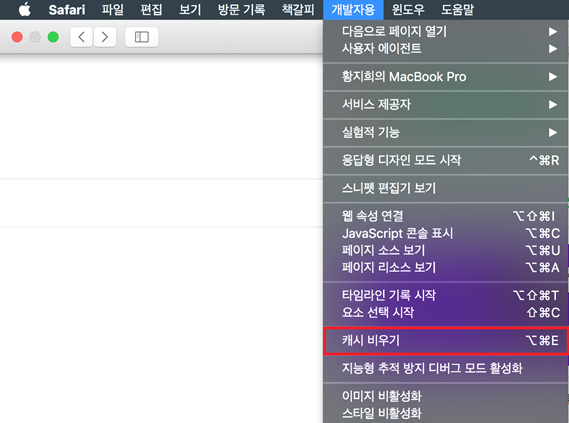Toggle 이미지 비활성화 option
This screenshot has height=423, width=569.
[445, 396]
